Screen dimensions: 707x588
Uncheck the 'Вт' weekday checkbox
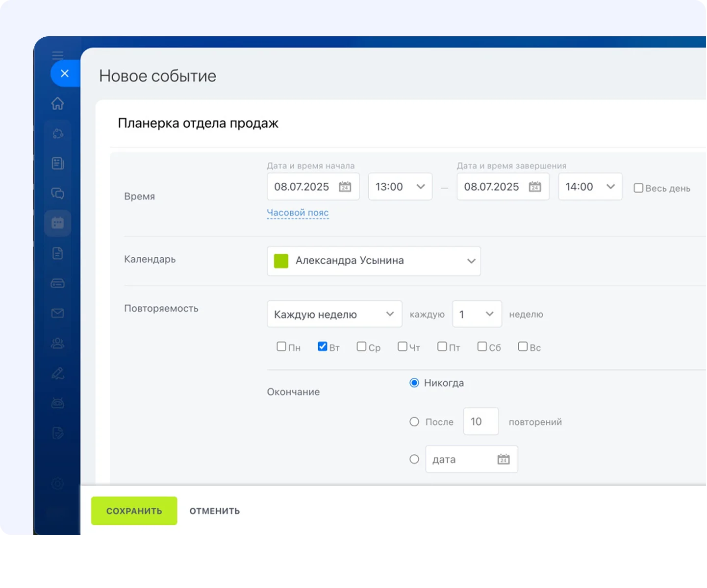[x=322, y=346]
